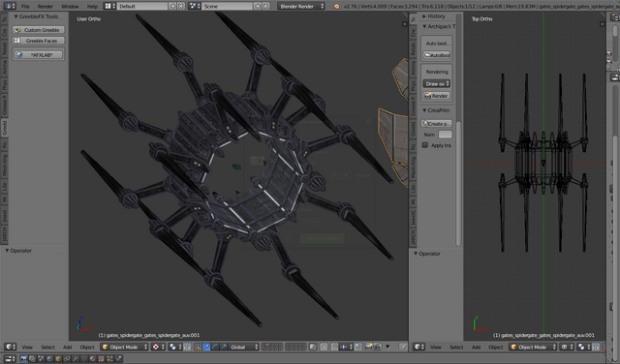Image resolution: width=620 pixels, height=364 pixels.
Task: Open the Help menu
Action: [92, 7]
